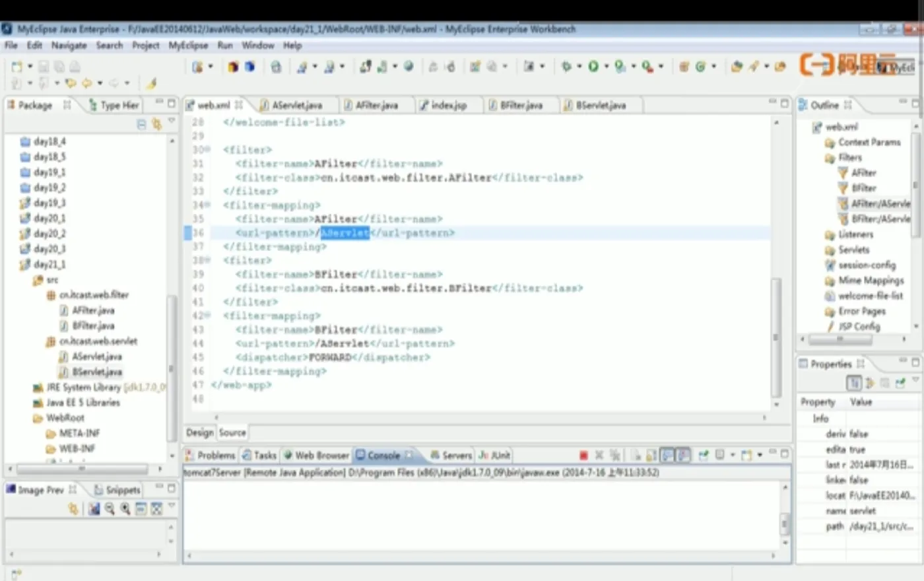
Task: Click the red Terminate icon in Console
Action: coord(583,455)
